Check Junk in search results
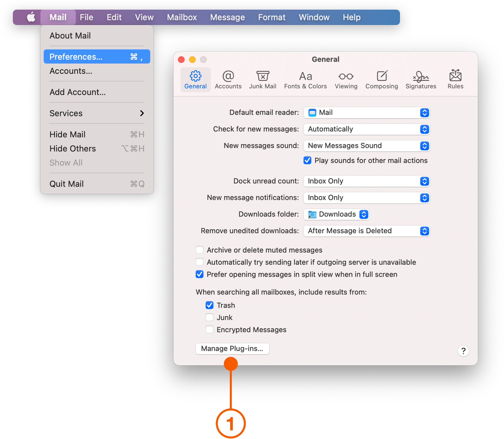 click(210, 317)
